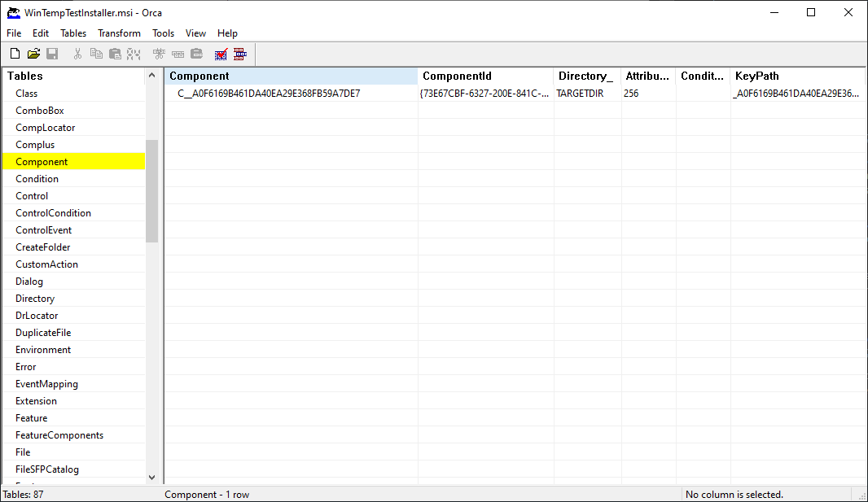Select the CompLocator table

pyautogui.click(x=73, y=128)
